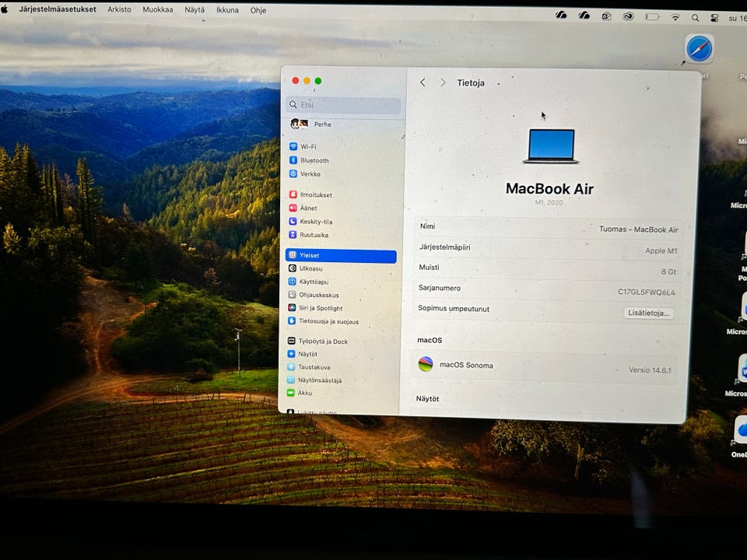This screenshot has height=560, width=747.
Task: Open the Ohje menu
Action: point(258,10)
